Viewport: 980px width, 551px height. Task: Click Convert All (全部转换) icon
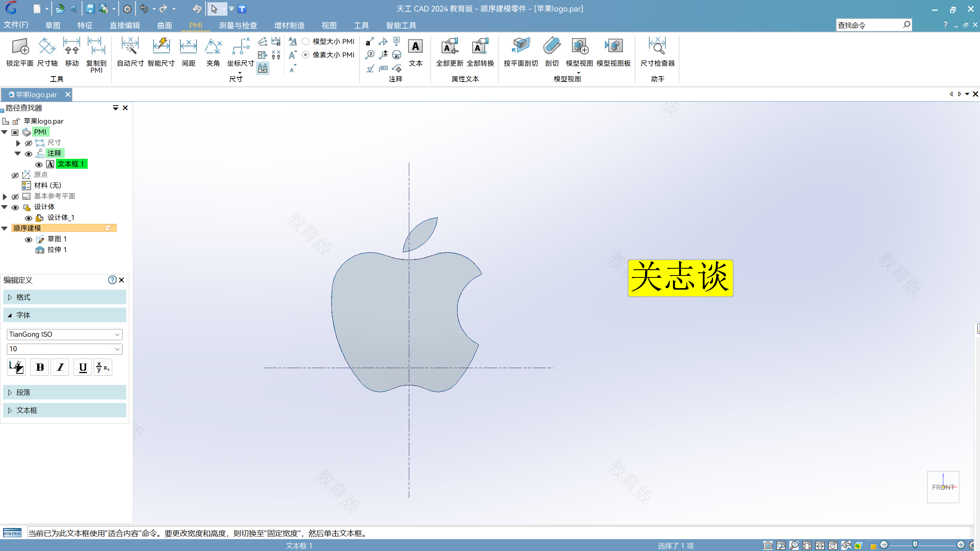point(480,52)
